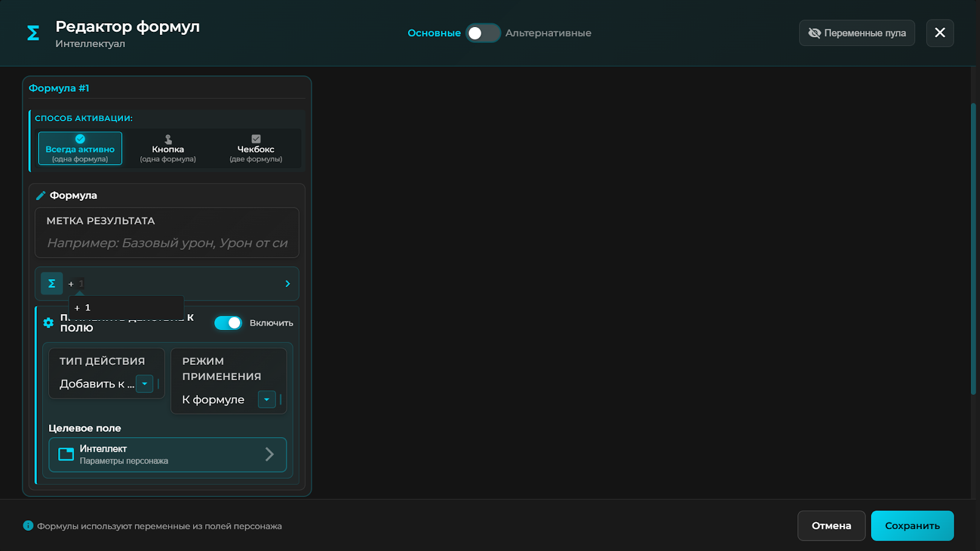Switch the Основные/Альтернативные toggle

(483, 33)
